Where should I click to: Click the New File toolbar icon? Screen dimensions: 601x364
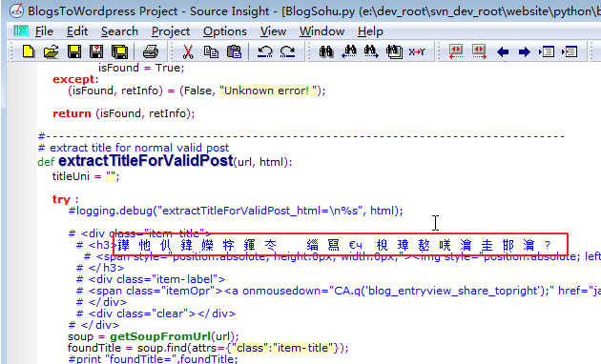[28, 51]
